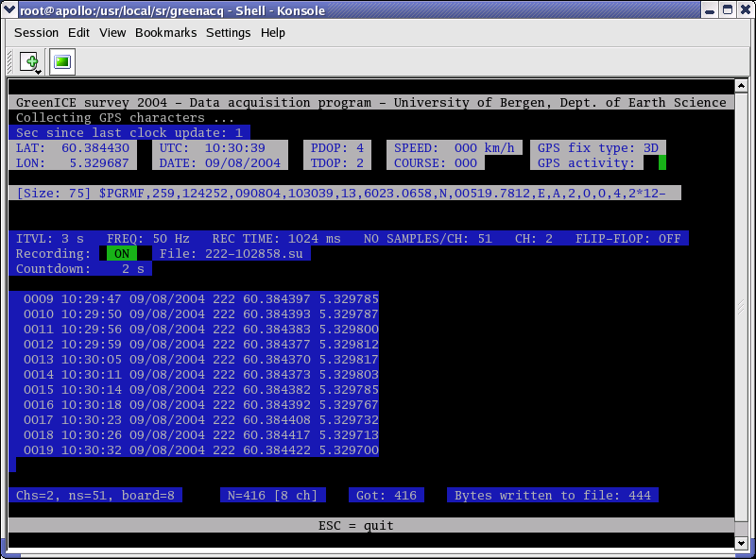Click the green GPS activity indicator
The width and height of the screenshot is (756, 559).
click(x=661, y=162)
